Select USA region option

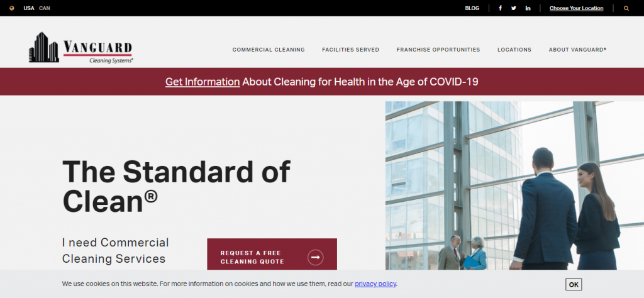point(29,8)
